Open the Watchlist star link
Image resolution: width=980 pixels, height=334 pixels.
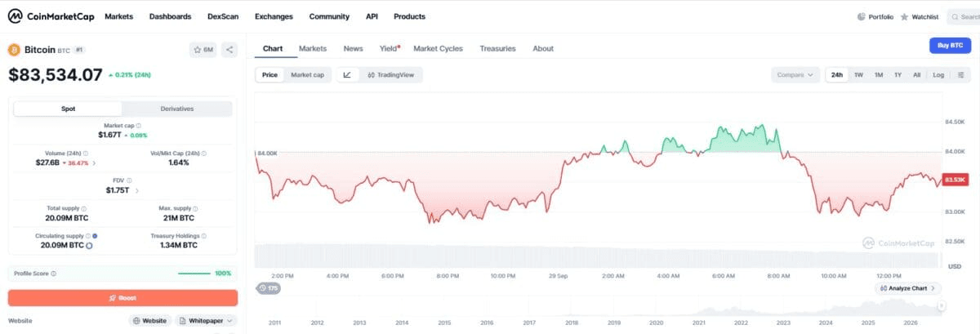(x=919, y=16)
